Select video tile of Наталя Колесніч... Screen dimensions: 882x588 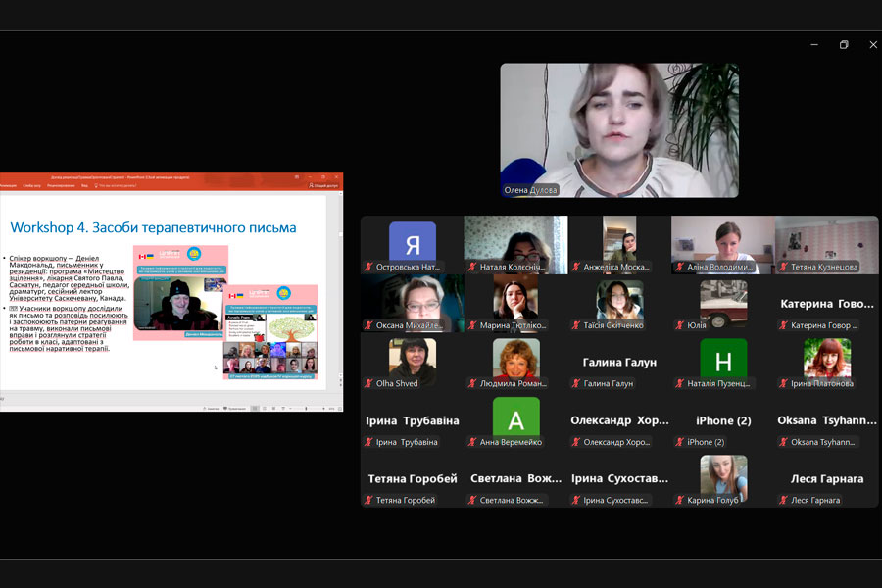click(x=515, y=245)
